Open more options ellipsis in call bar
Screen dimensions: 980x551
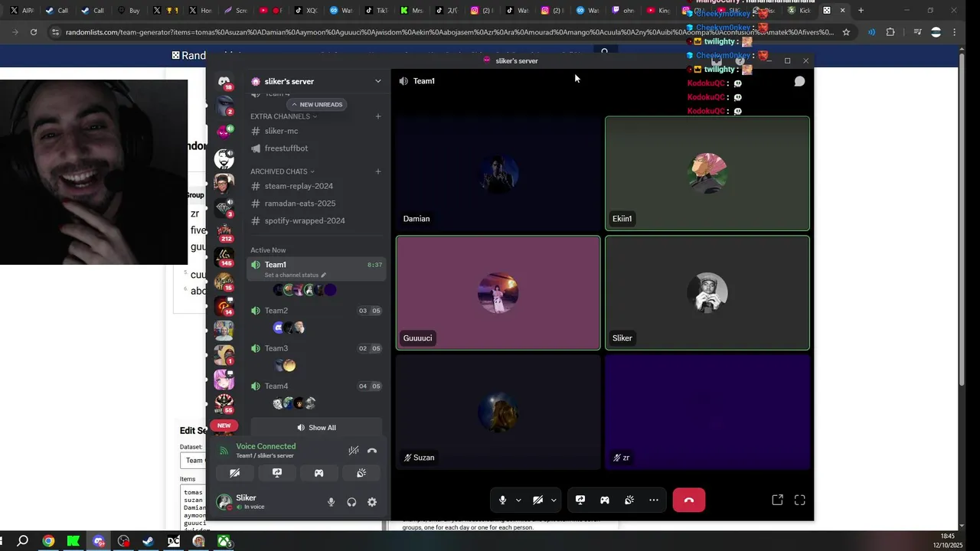coord(654,500)
